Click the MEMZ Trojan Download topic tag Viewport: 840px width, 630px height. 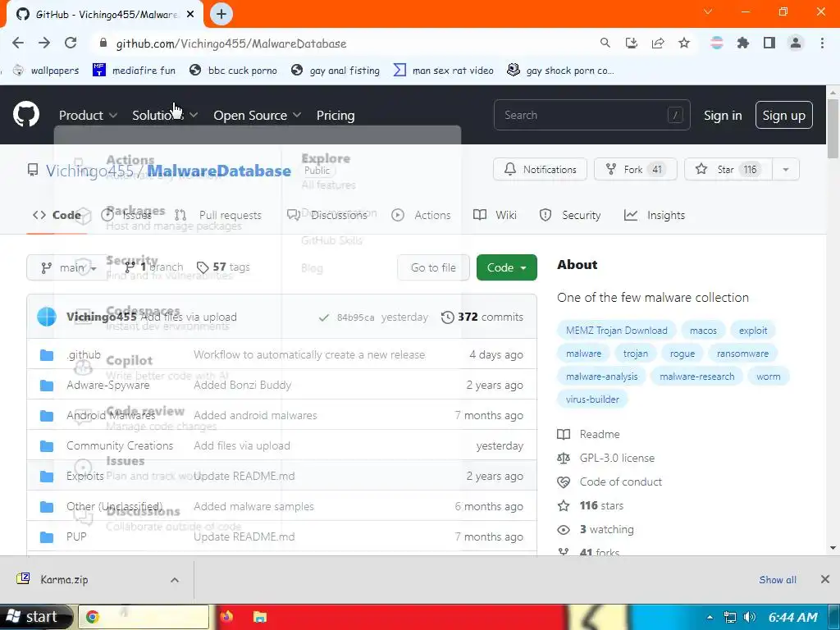pyautogui.click(x=617, y=331)
